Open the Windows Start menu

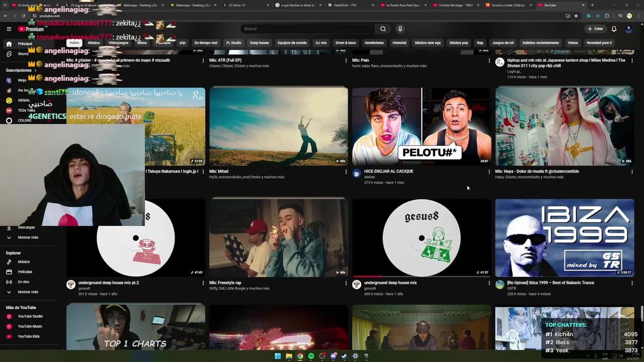pyautogui.click(x=278, y=356)
